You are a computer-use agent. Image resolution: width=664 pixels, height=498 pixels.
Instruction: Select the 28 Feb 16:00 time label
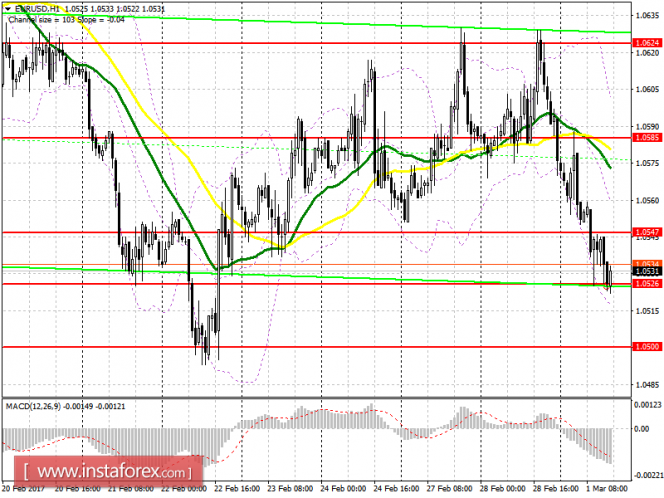click(556, 489)
